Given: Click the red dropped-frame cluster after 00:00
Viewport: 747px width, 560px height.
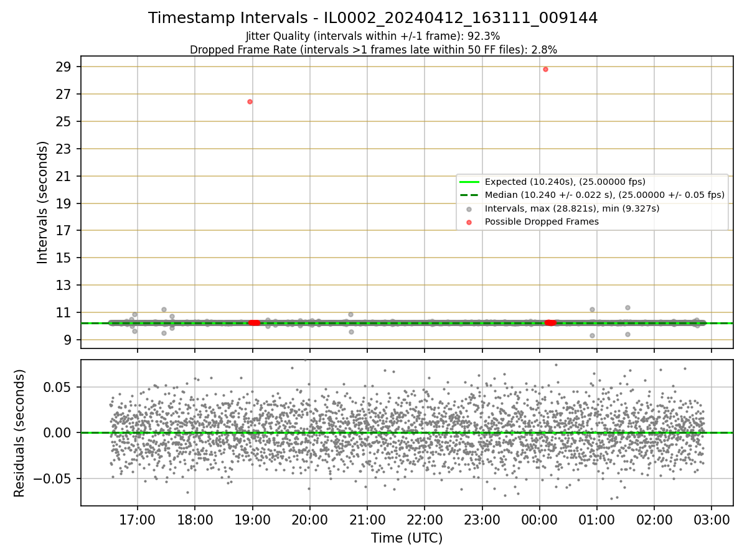Looking at the screenshot, I should (x=550, y=322).
